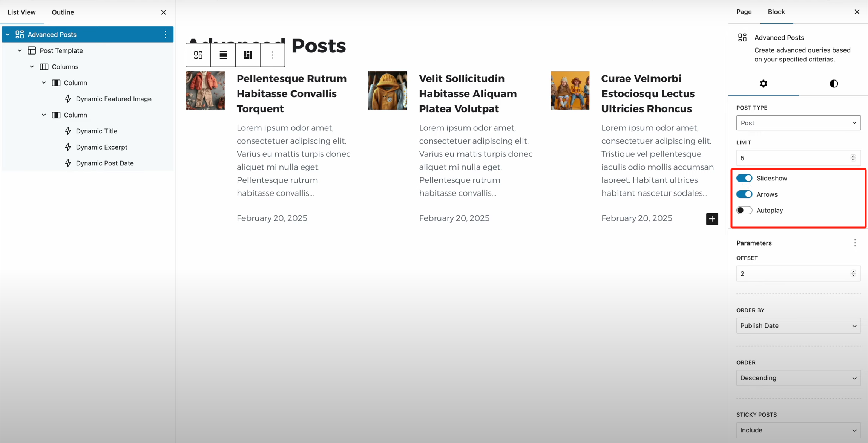Open the settings gear tab in sidebar
This screenshot has width=868, height=443.
[x=763, y=84]
